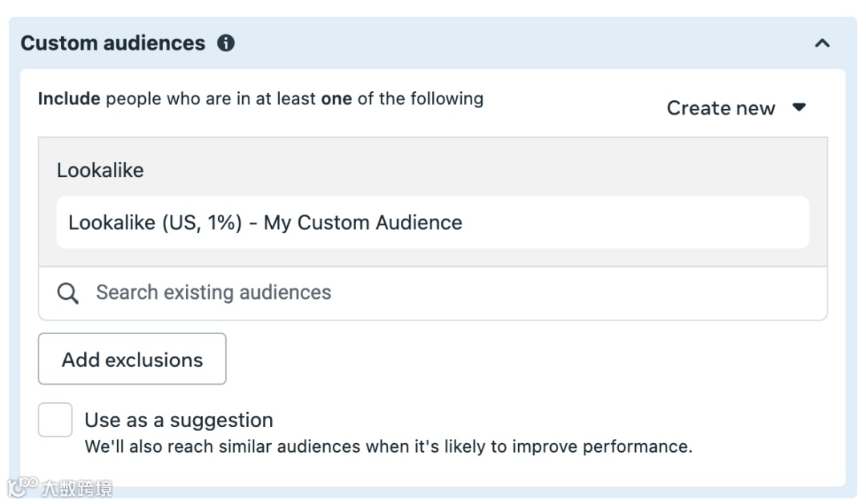866x504 pixels.
Task: Open the Create new dropdown
Action: (721, 108)
